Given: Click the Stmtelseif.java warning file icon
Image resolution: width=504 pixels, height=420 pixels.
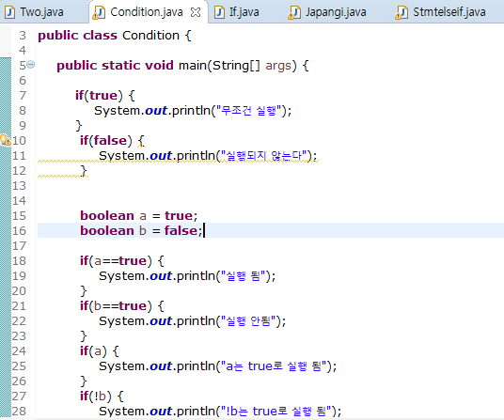Looking at the screenshot, I should (402, 13).
